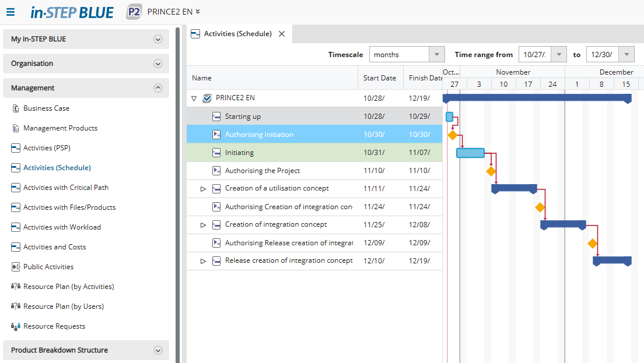Expand the Organisation section

[157, 64]
